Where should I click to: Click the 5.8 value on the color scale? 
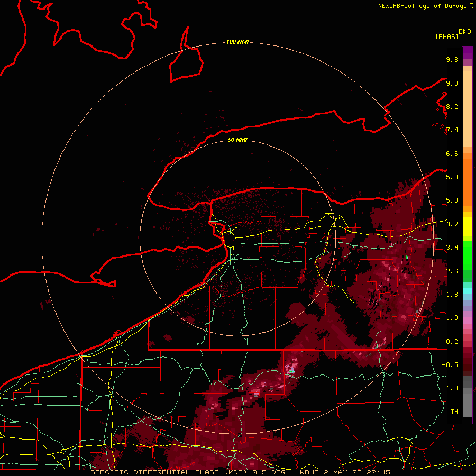452,177
